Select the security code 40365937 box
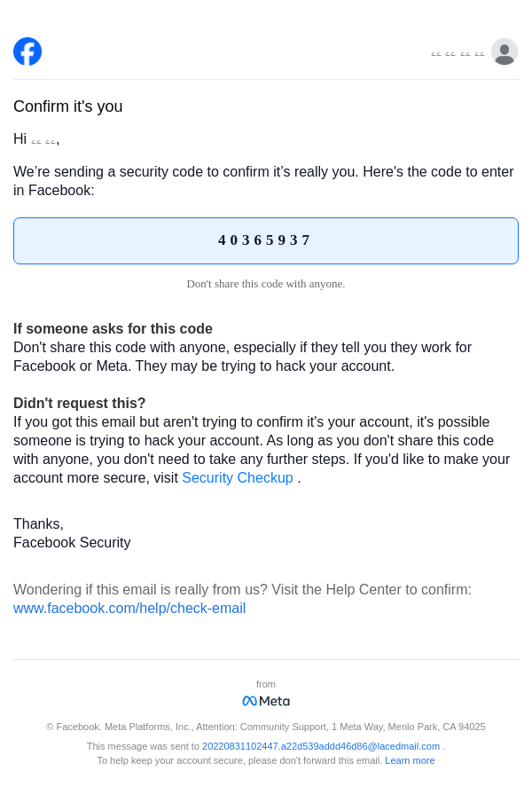532x810 pixels. [265, 240]
